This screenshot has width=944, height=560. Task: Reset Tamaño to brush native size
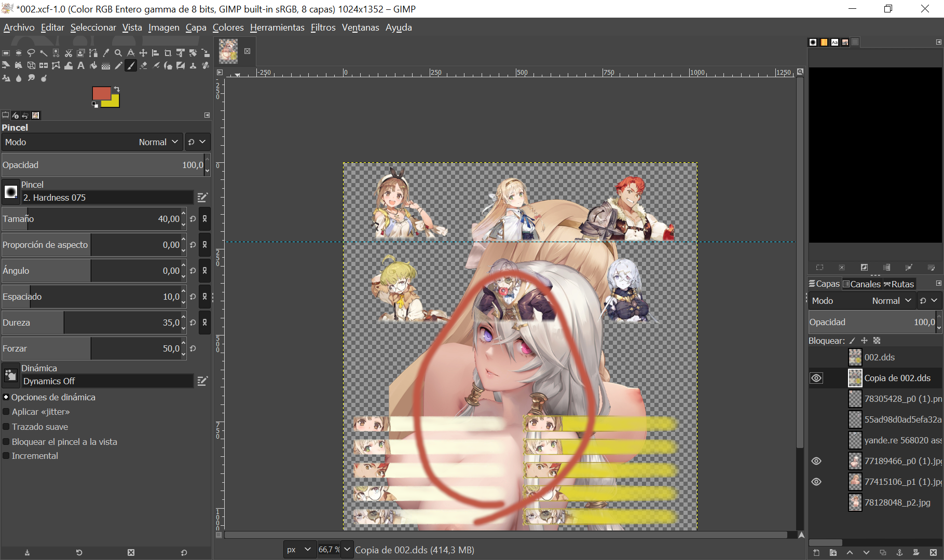click(x=193, y=219)
